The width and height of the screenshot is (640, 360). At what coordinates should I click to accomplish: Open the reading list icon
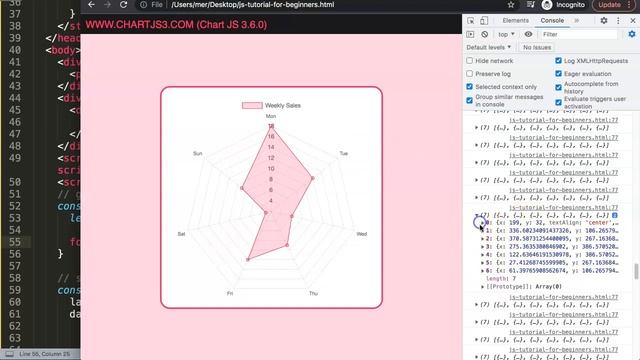[x=530, y=4]
